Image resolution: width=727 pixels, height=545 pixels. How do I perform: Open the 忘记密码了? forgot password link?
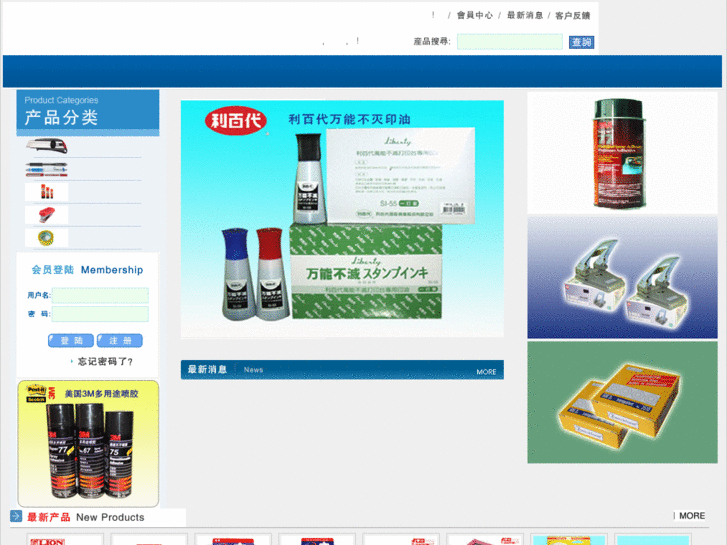pyautogui.click(x=105, y=361)
